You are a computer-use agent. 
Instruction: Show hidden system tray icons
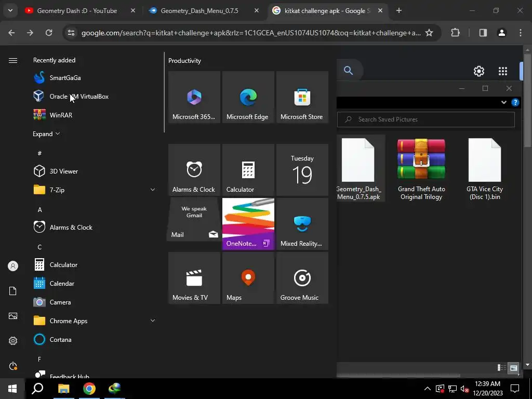(x=427, y=389)
